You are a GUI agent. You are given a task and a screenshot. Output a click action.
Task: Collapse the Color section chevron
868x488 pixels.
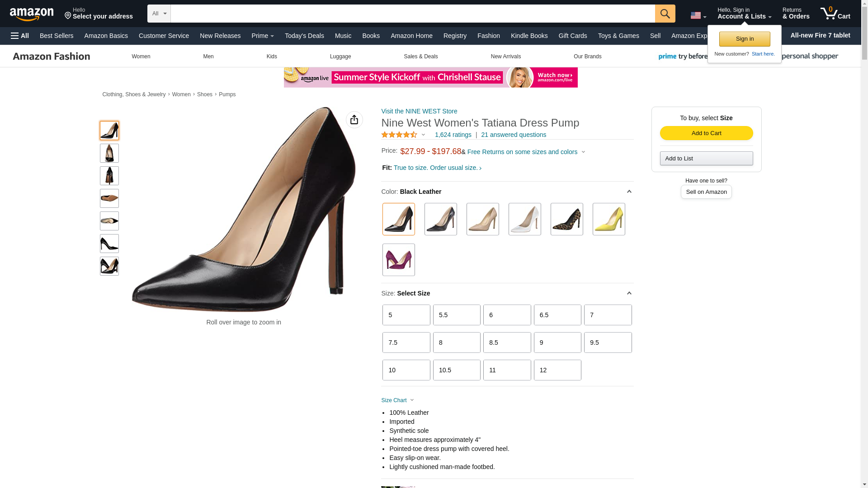tap(629, 192)
